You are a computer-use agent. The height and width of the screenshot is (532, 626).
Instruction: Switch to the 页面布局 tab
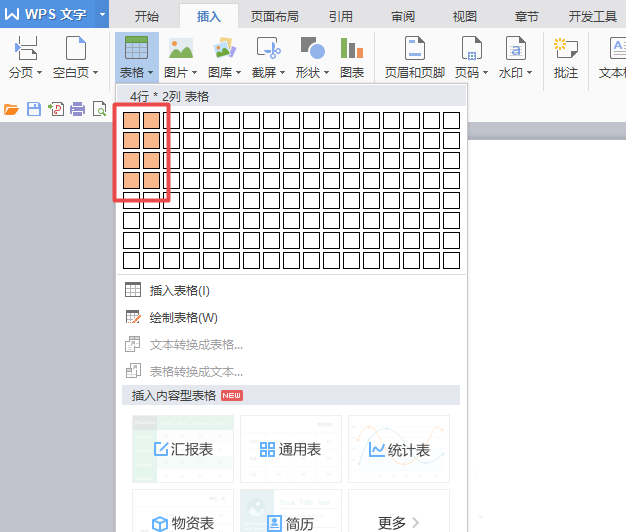pos(275,16)
